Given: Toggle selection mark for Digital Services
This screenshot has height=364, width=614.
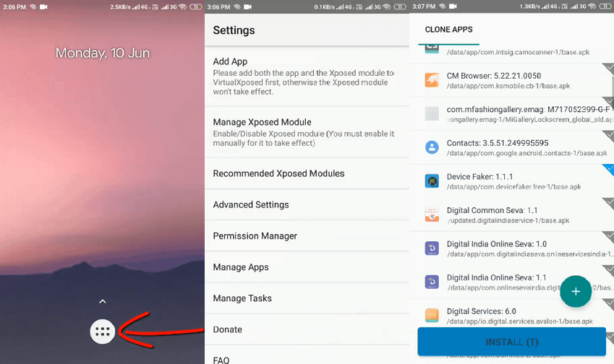Looking at the screenshot, I should (609, 304).
